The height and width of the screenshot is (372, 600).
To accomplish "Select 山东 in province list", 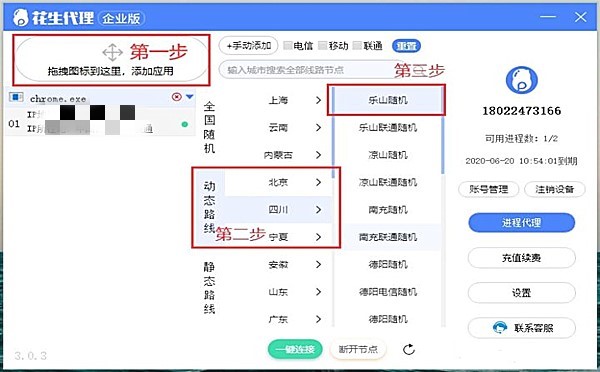I will (x=278, y=292).
